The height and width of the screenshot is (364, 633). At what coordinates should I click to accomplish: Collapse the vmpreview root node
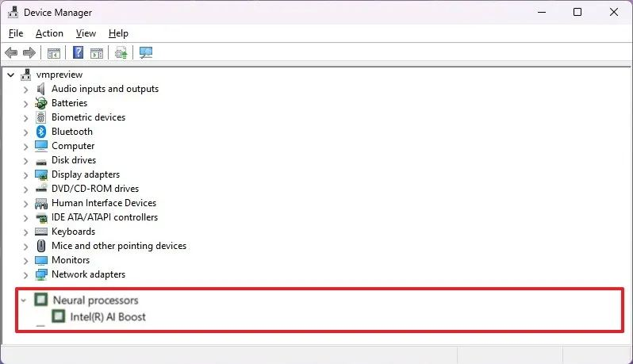(10, 75)
